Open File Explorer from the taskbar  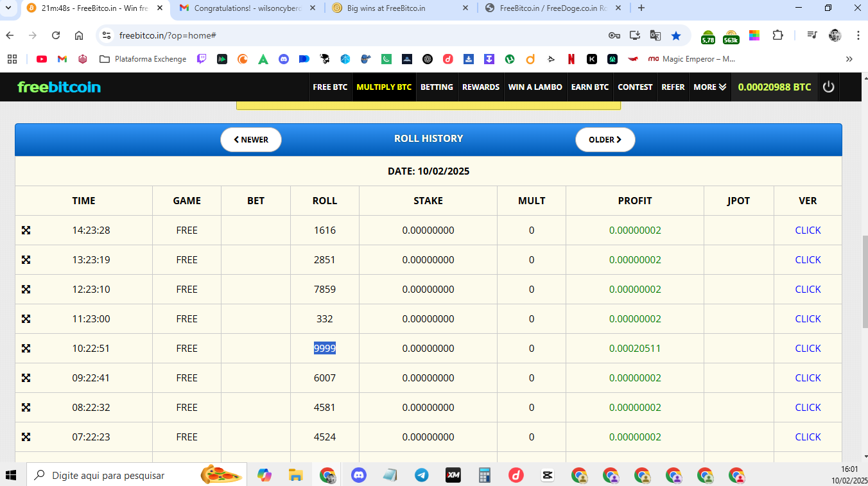click(295, 475)
